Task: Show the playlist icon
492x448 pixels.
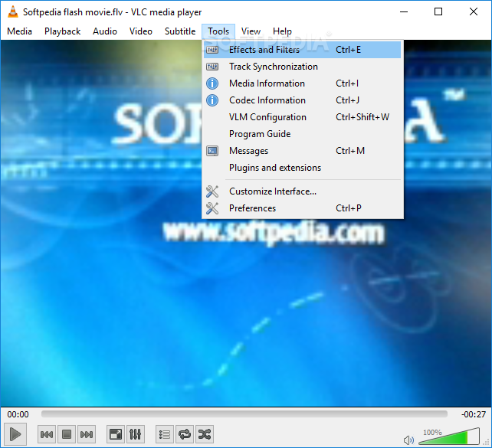Action: coord(165,434)
